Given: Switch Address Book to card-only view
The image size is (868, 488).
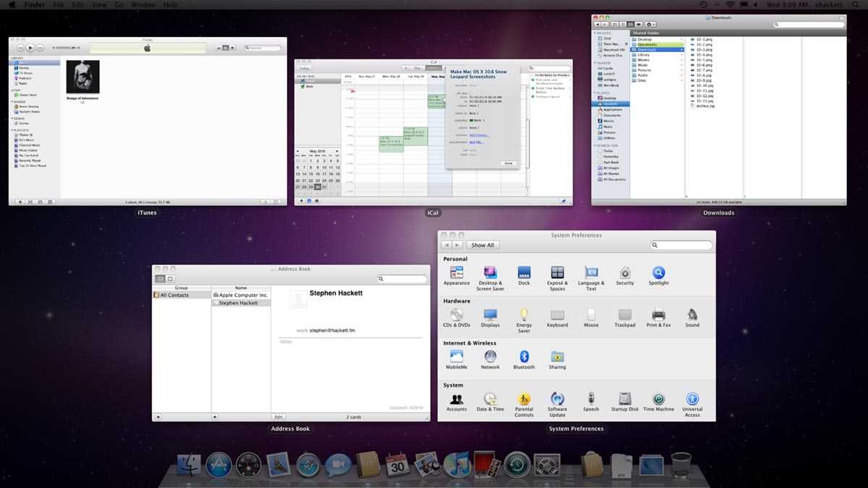Looking at the screenshot, I should tap(171, 278).
